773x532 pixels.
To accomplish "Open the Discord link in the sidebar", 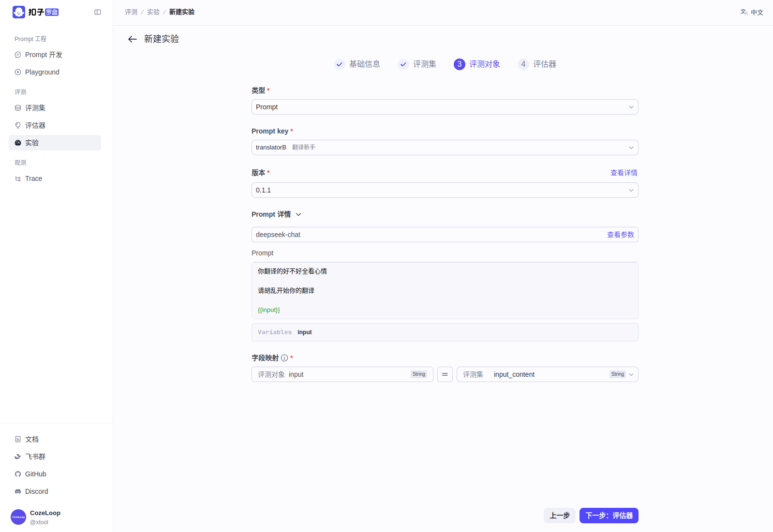I will [36, 491].
